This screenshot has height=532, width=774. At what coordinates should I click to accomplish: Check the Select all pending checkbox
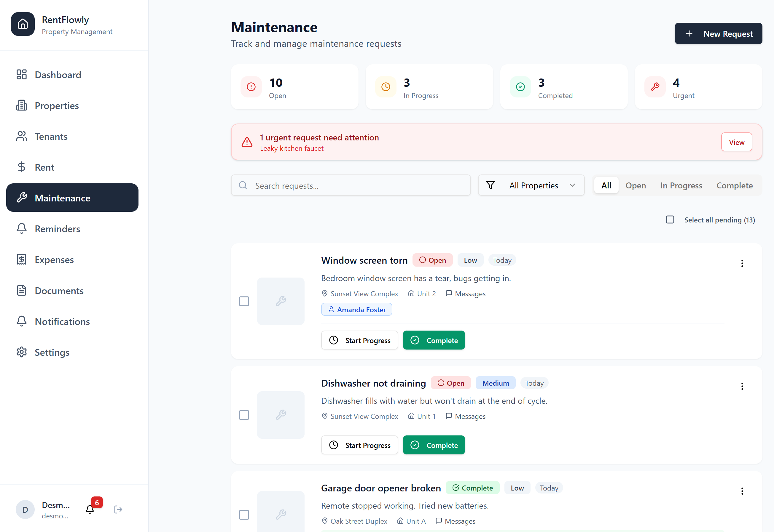(x=670, y=219)
